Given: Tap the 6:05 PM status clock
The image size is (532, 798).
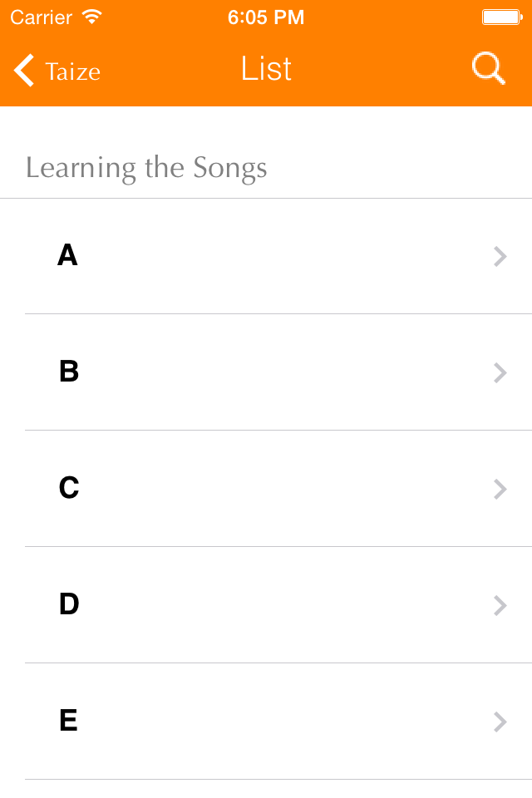Looking at the screenshot, I should [266, 17].
